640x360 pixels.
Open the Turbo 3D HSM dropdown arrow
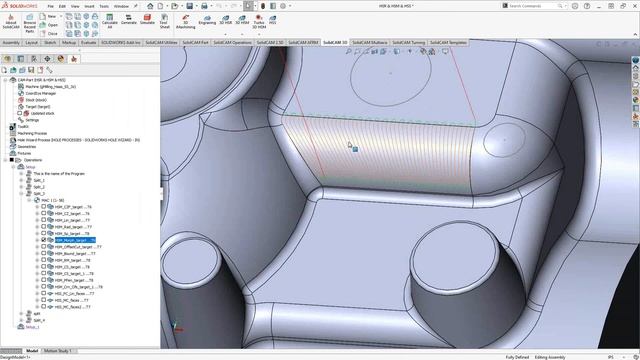coord(259,34)
